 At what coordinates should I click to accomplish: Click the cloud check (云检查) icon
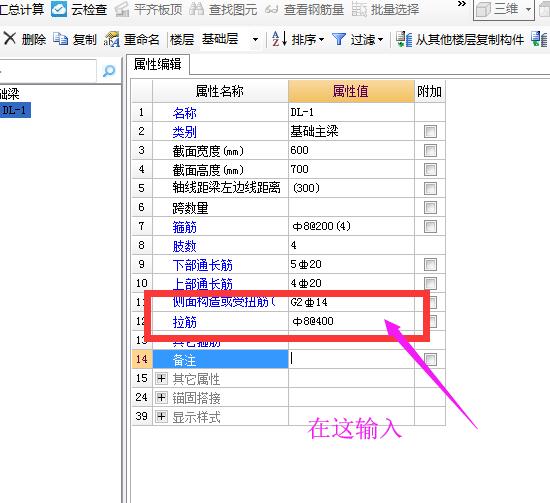click(x=59, y=9)
